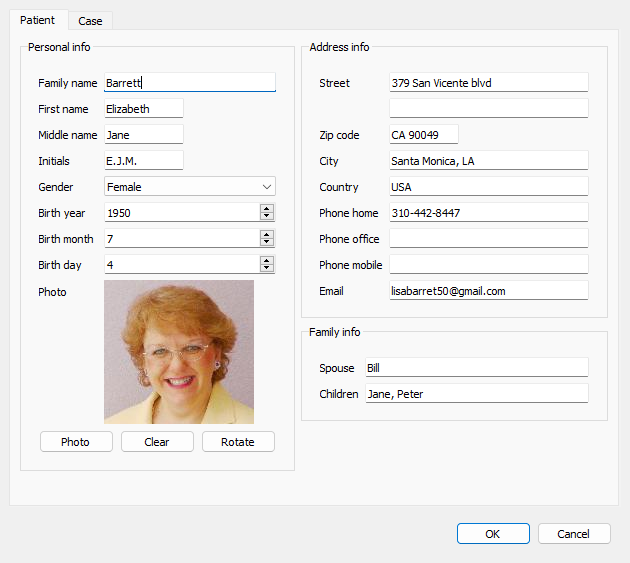Increment the Birth month value
The height and width of the screenshot is (563, 630).
267,235
